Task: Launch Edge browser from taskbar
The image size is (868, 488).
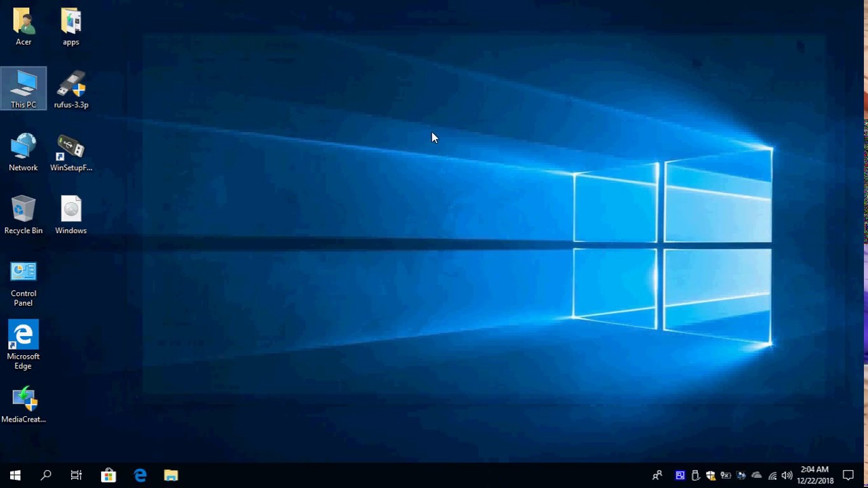Action: (x=140, y=475)
